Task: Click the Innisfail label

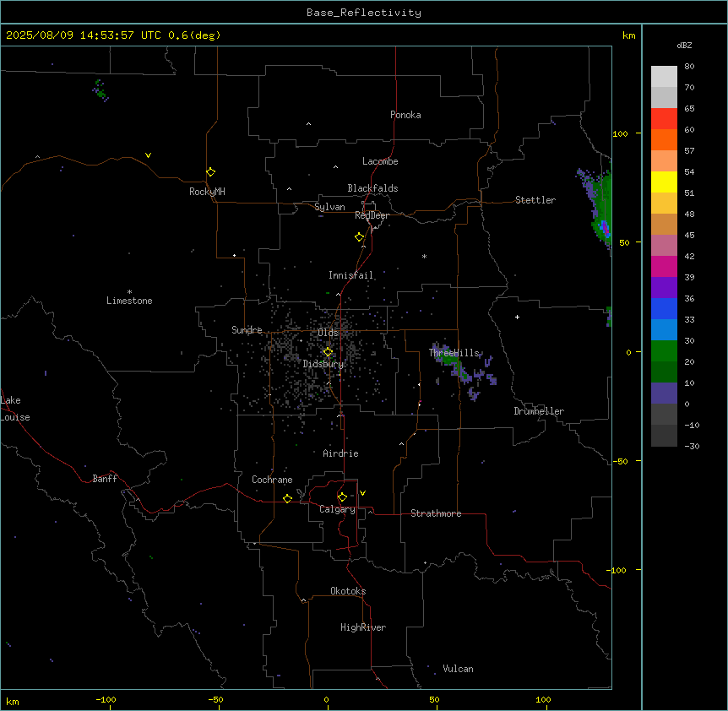Action: point(351,275)
